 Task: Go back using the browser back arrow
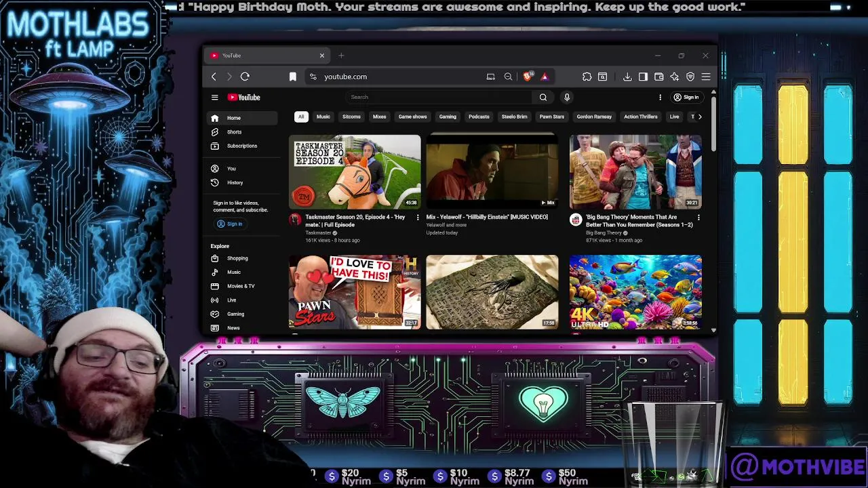pyautogui.click(x=214, y=77)
